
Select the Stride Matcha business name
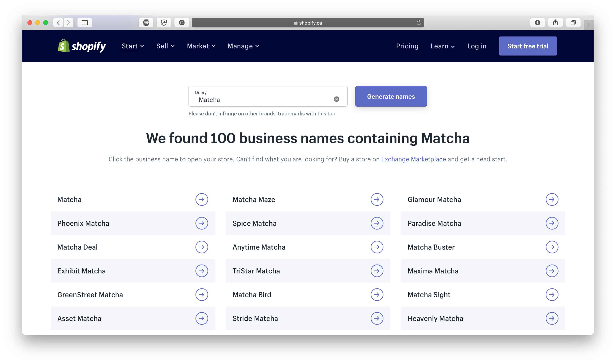[255, 318]
